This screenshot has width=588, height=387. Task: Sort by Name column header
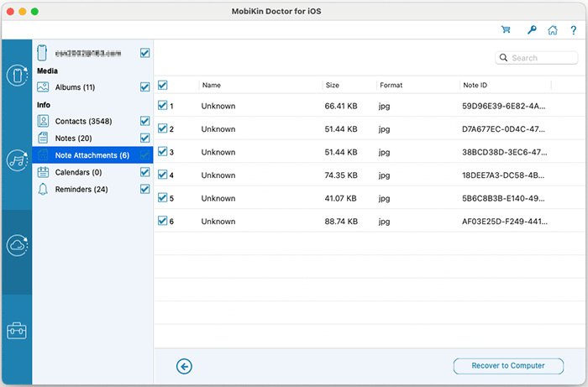point(212,85)
